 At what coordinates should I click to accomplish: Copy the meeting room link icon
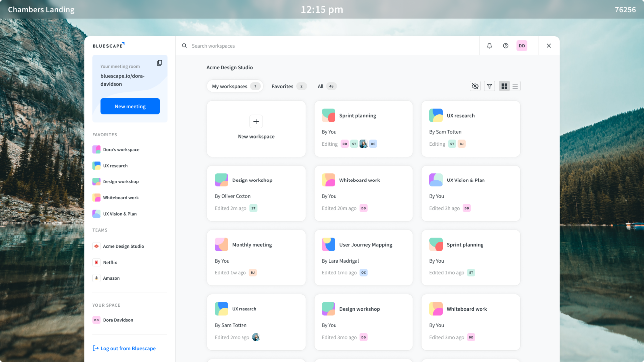[159, 63]
